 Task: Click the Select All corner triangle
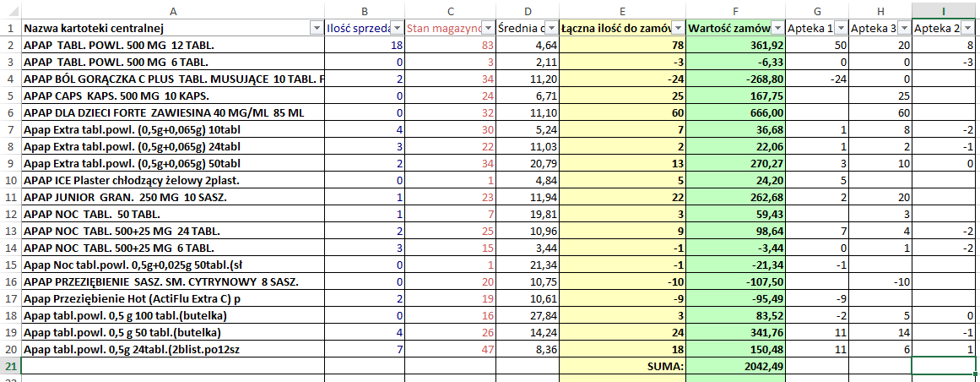coord(10,10)
